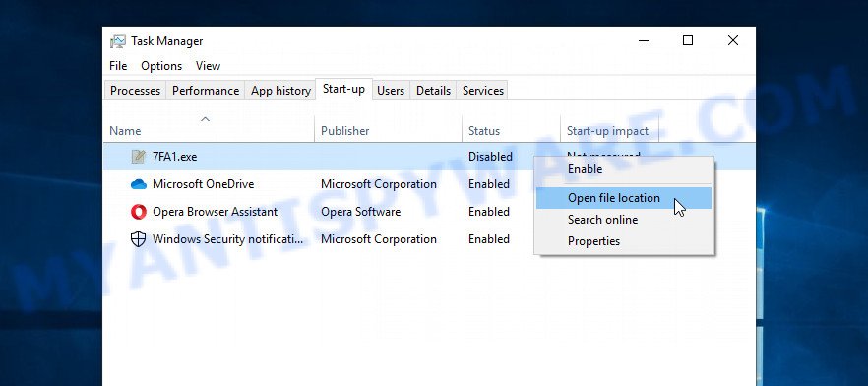Click the Windows Security shield icon
The width and height of the screenshot is (868, 386).
click(138, 239)
